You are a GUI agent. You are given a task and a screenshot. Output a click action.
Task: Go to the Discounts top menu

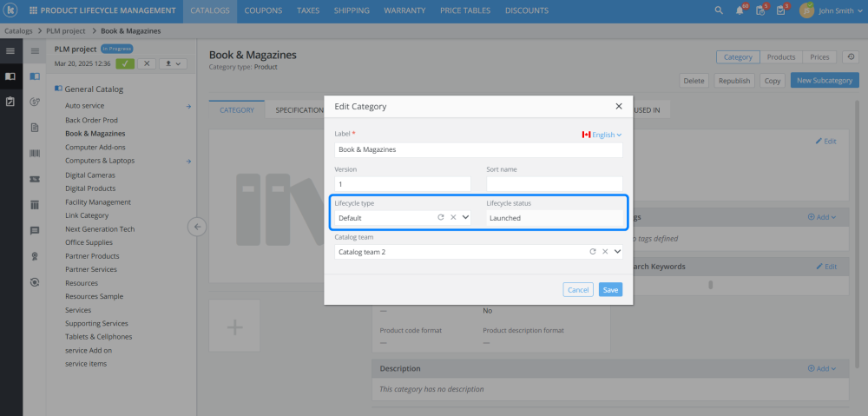[x=527, y=10]
